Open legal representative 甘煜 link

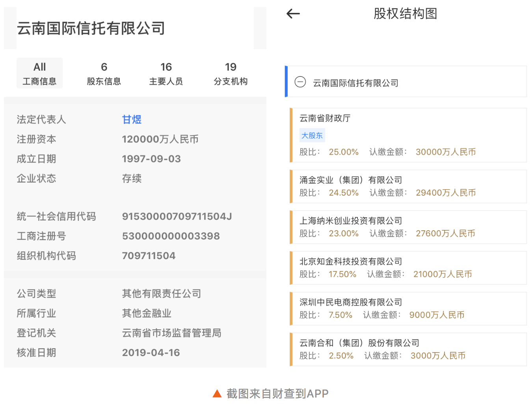pyautogui.click(x=132, y=119)
